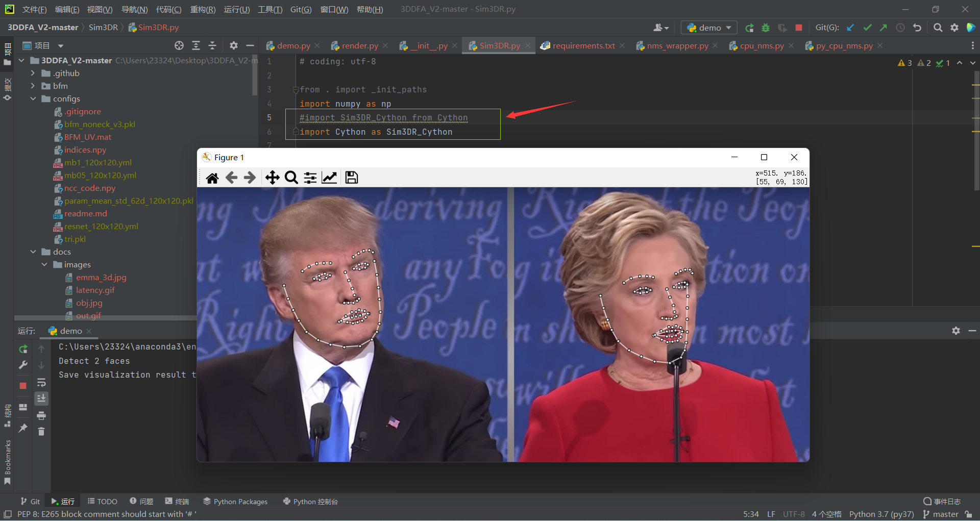Collapse all in project panel
Screen dimensions: 980x521
coord(212,45)
